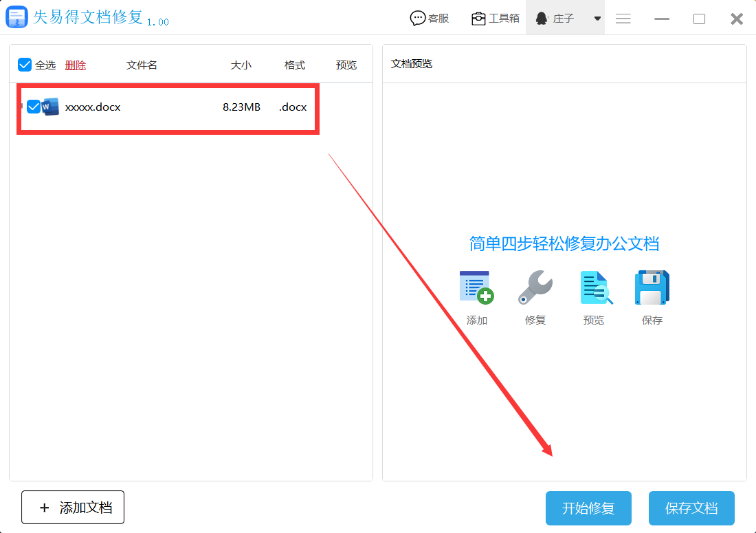Screen dimensions: 756x533
Task: Click the 8.23MB size value
Action: point(241,107)
